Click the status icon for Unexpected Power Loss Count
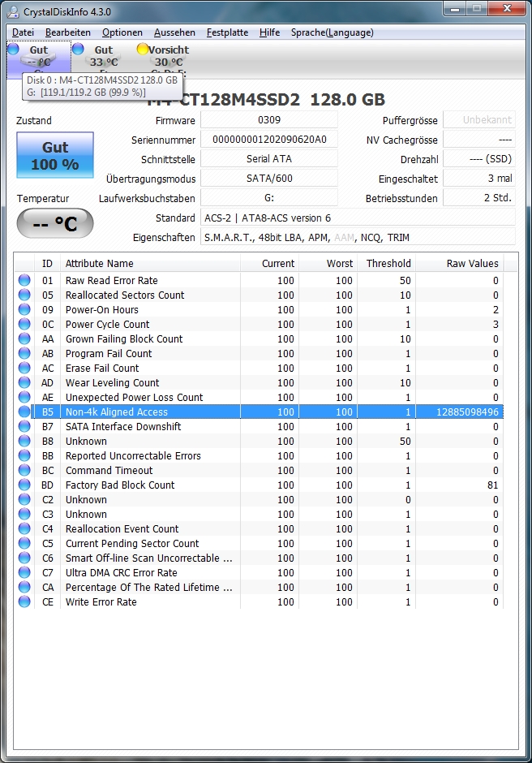The height and width of the screenshot is (763, 532). [24, 397]
